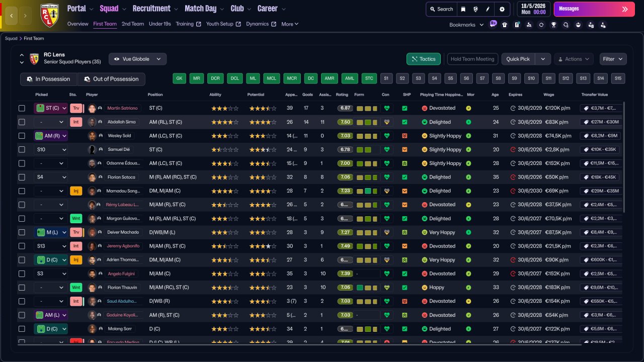Select the In Possession button

pos(49,79)
